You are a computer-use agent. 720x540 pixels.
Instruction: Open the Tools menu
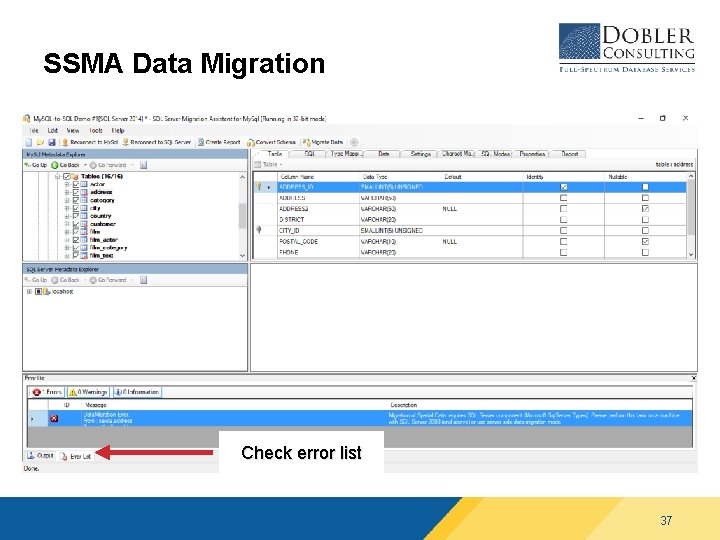(96, 130)
